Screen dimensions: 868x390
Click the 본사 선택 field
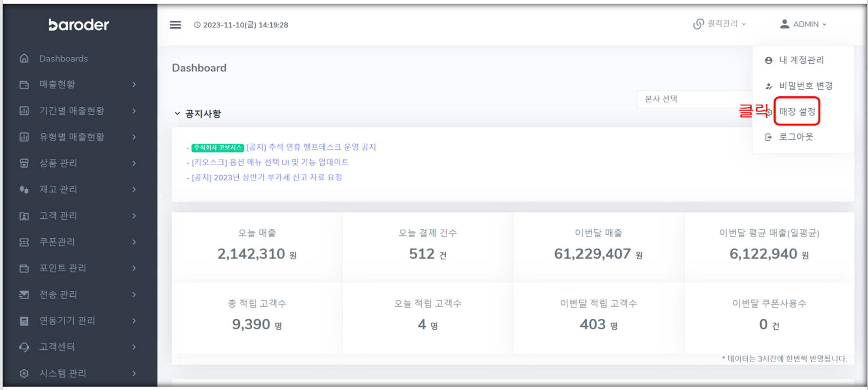click(694, 99)
